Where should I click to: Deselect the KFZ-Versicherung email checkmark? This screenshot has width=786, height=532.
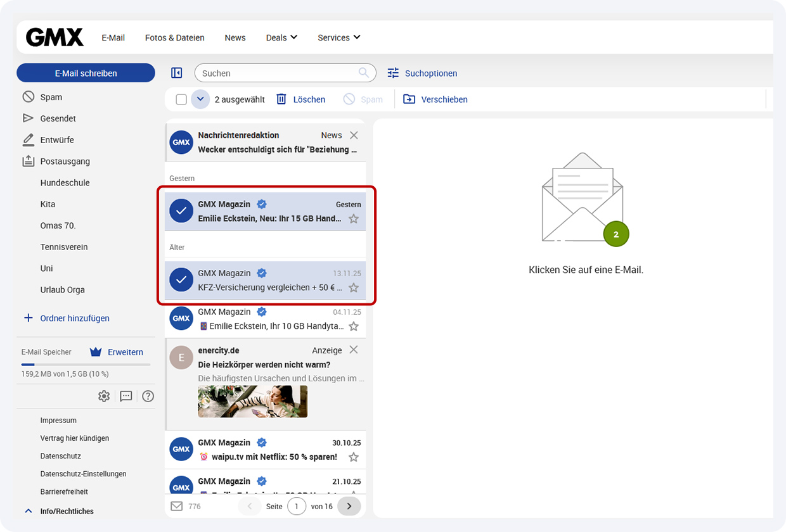pos(181,279)
